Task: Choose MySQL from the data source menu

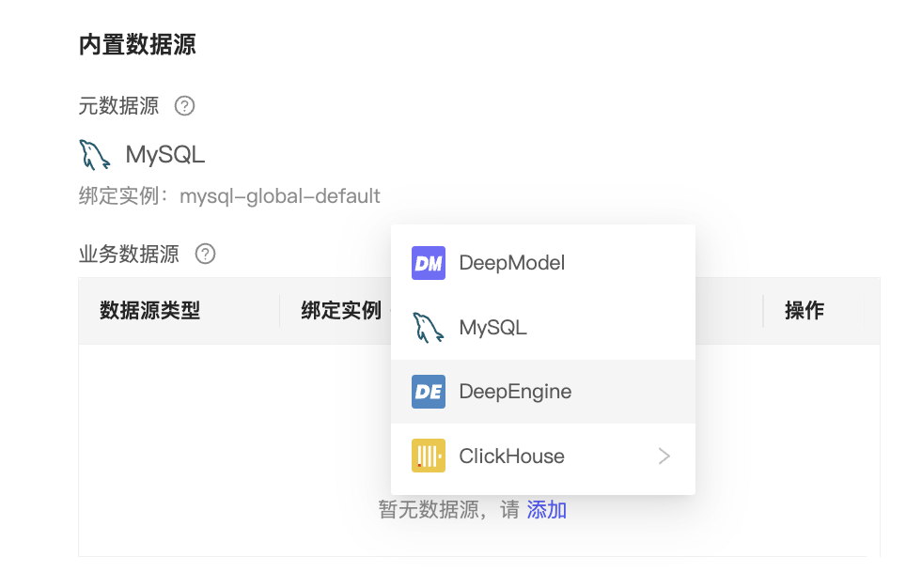Action: (x=543, y=328)
